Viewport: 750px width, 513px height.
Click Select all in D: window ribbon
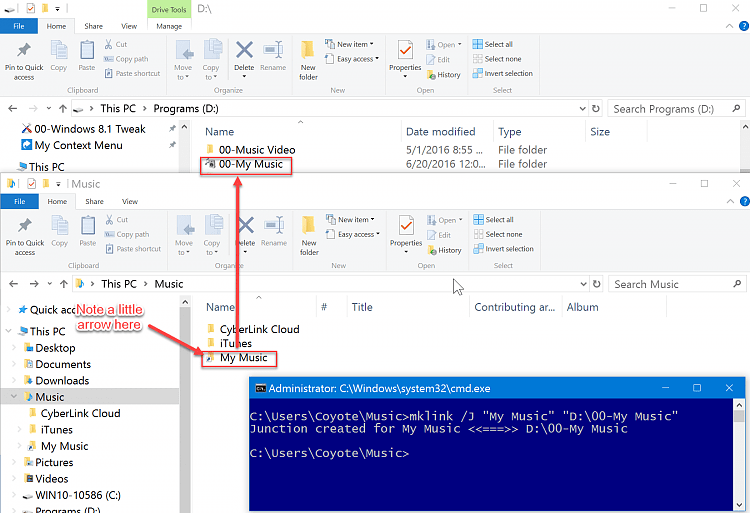493,44
